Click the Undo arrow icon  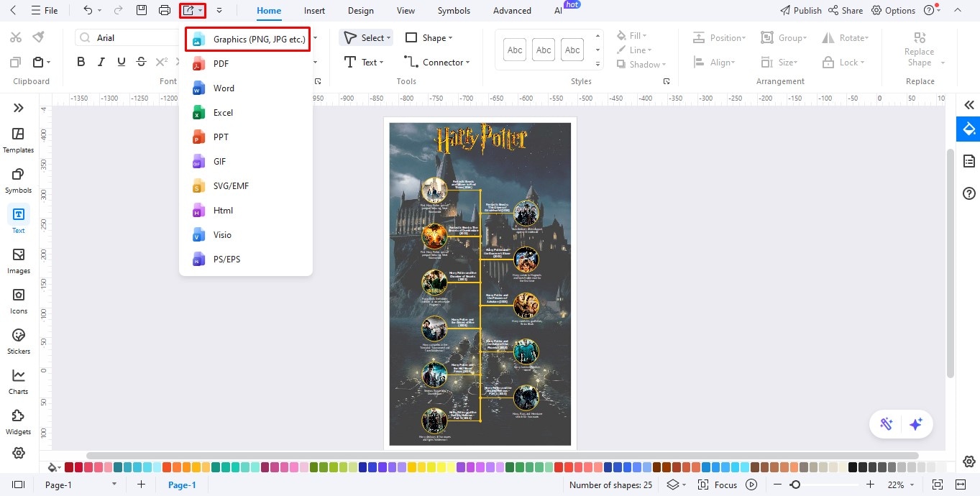coord(88,10)
